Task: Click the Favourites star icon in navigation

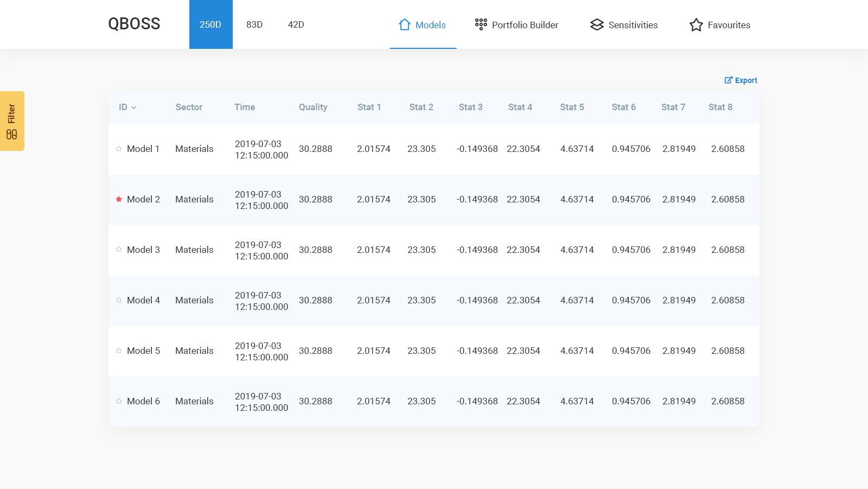Action: 696,25
